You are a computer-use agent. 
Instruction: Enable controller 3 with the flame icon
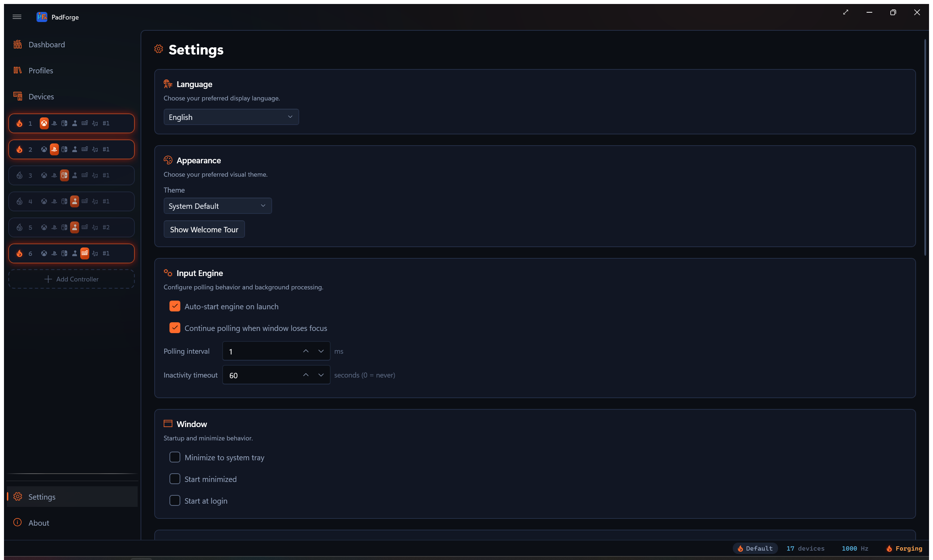click(20, 176)
